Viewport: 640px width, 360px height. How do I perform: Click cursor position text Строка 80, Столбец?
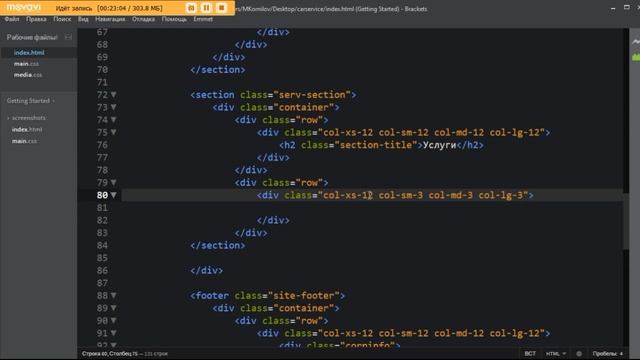coord(110,354)
